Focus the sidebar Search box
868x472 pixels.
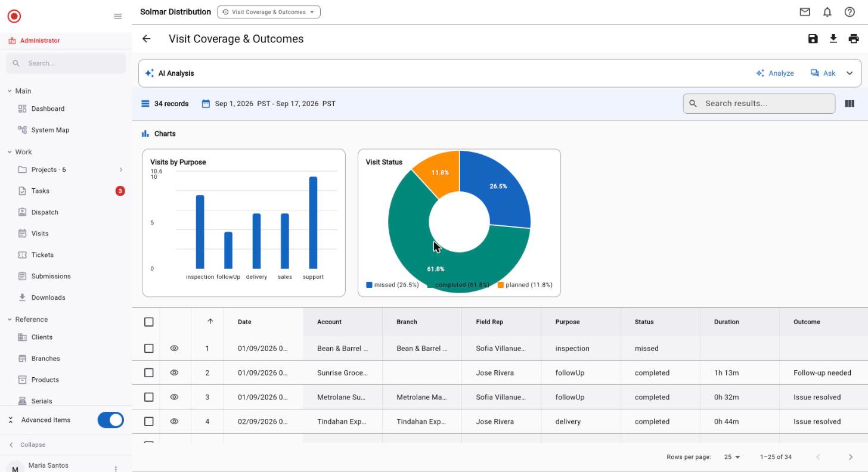(x=66, y=63)
